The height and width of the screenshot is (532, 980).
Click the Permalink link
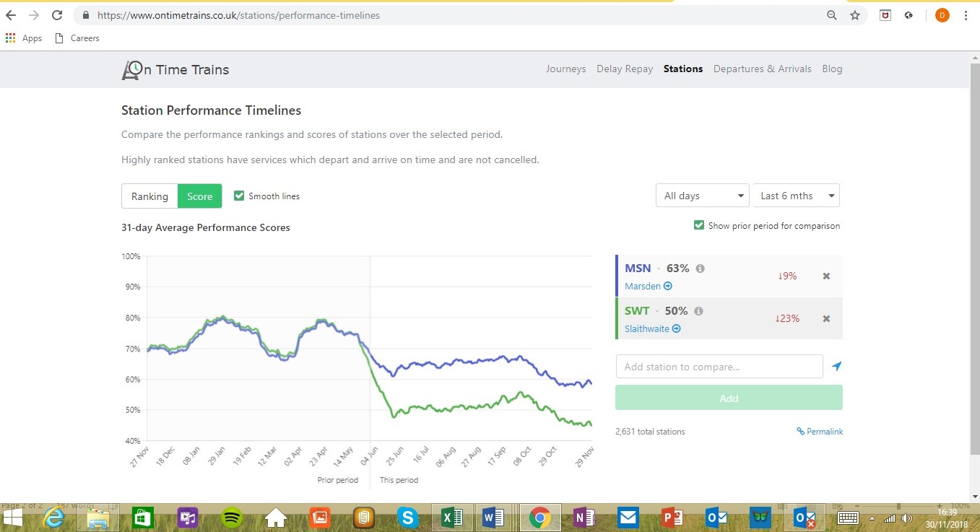coord(820,432)
